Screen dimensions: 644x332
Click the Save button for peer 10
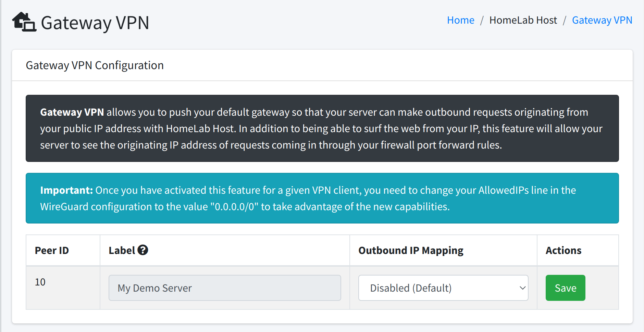[565, 288]
